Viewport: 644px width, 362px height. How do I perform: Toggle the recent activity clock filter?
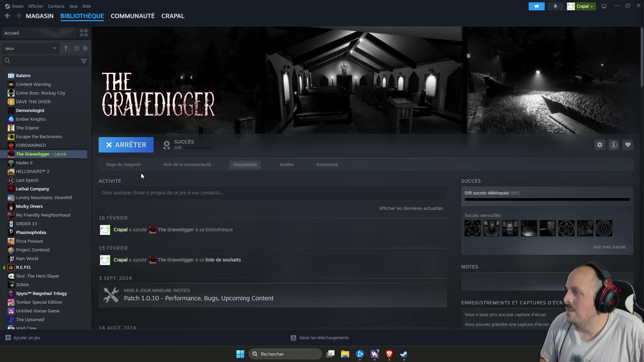coord(76,48)
